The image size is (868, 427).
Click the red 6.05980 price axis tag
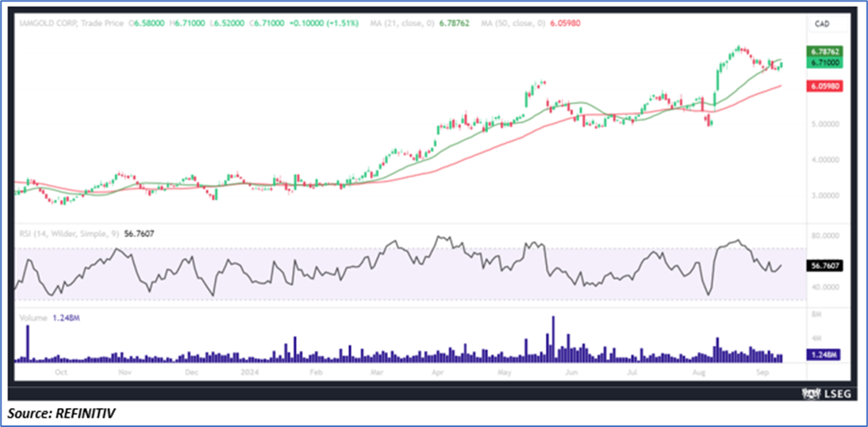pyautogui.click(x=825, y=87)
